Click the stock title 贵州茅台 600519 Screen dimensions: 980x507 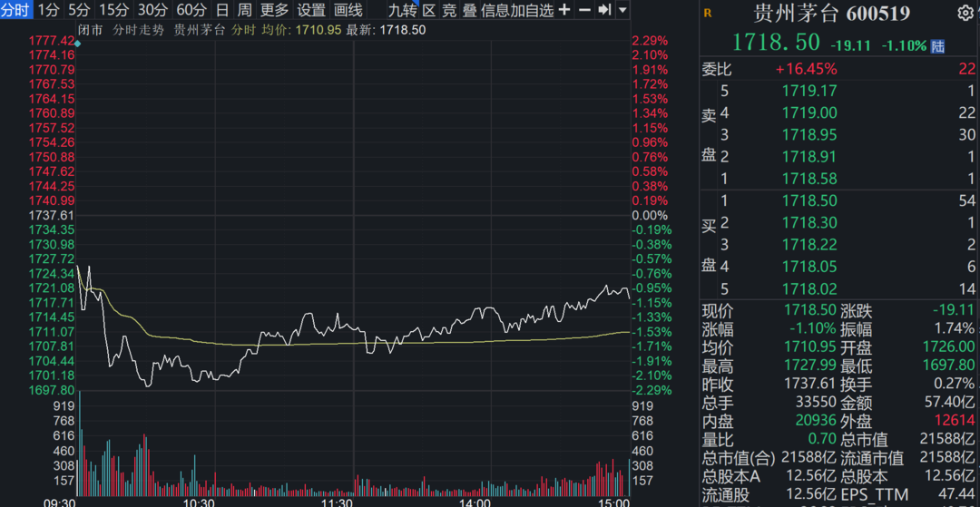click(831, 13)
